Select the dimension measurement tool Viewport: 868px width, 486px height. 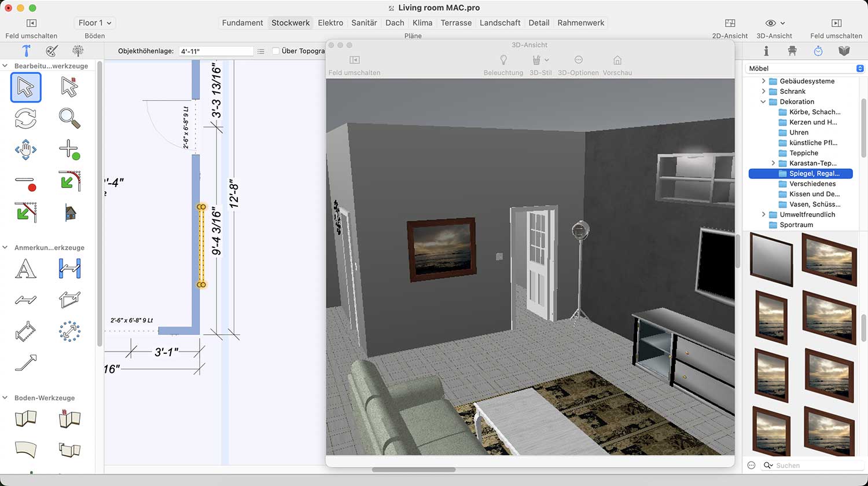(x=69, y=269)
